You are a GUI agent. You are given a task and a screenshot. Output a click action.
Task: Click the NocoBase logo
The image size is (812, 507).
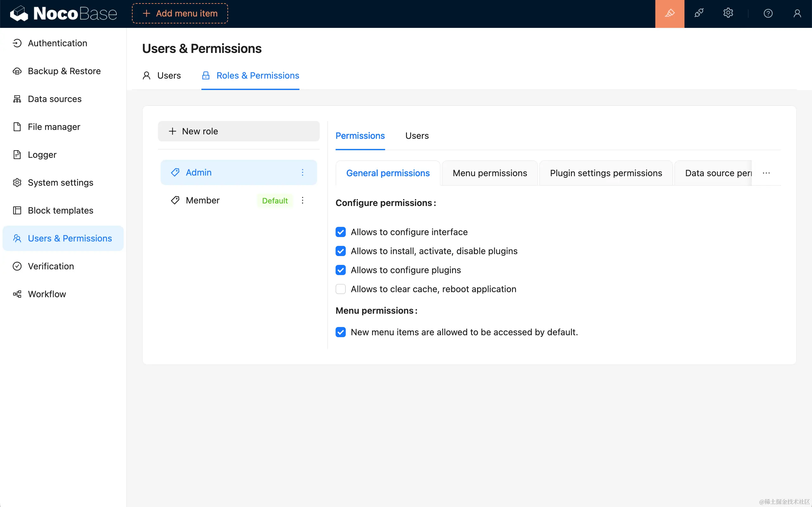pos(64,13)
